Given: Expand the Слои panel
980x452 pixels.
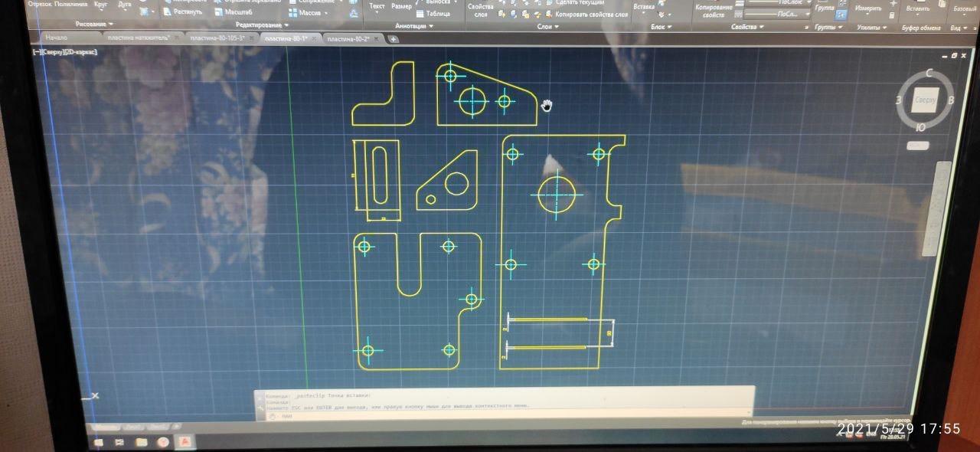Looking at the screenshot, I should tap(547, 26).
